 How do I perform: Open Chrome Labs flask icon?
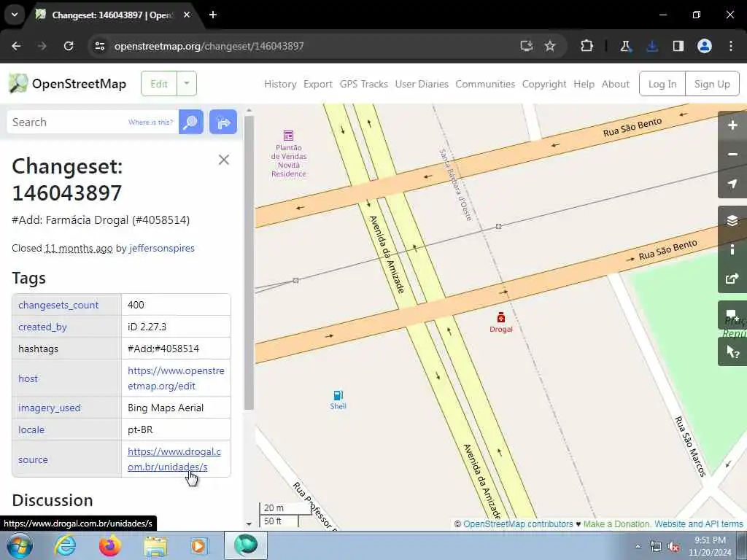[625, 46]
